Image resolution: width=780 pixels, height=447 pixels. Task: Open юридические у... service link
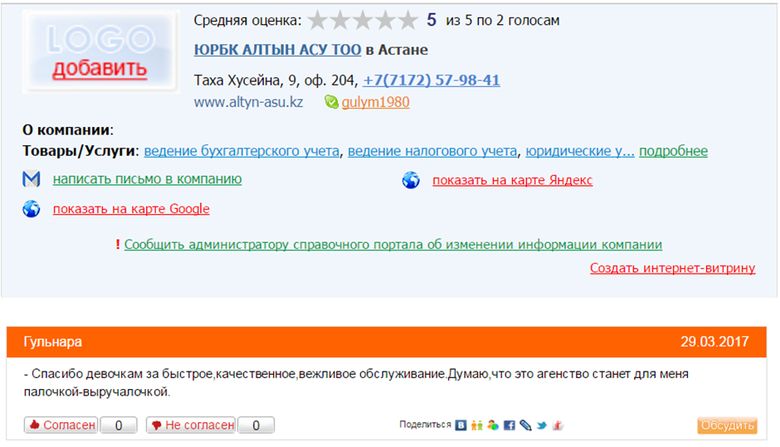[580, 151]
